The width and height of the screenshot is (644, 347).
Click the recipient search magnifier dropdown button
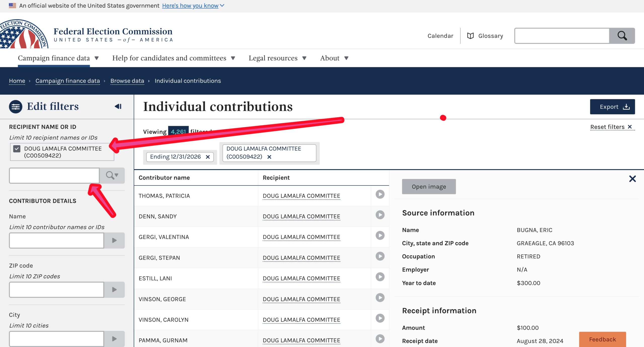(112, 175)
